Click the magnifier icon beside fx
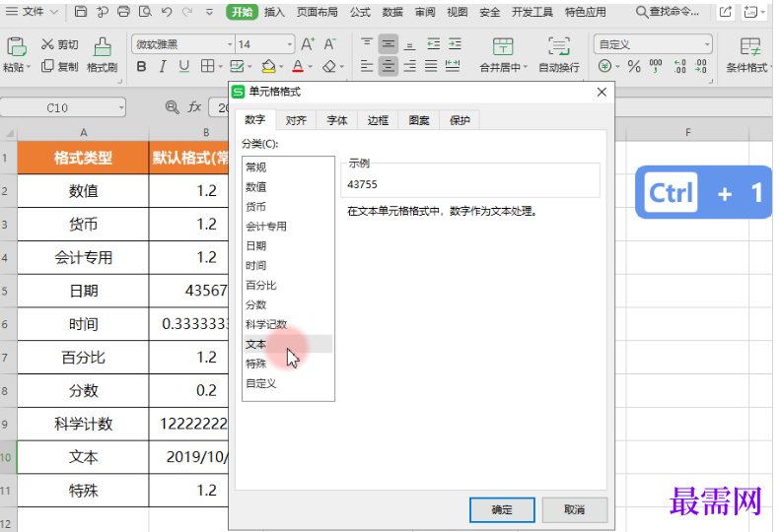This screenshot has height=532, width=780. coord(173,107)
